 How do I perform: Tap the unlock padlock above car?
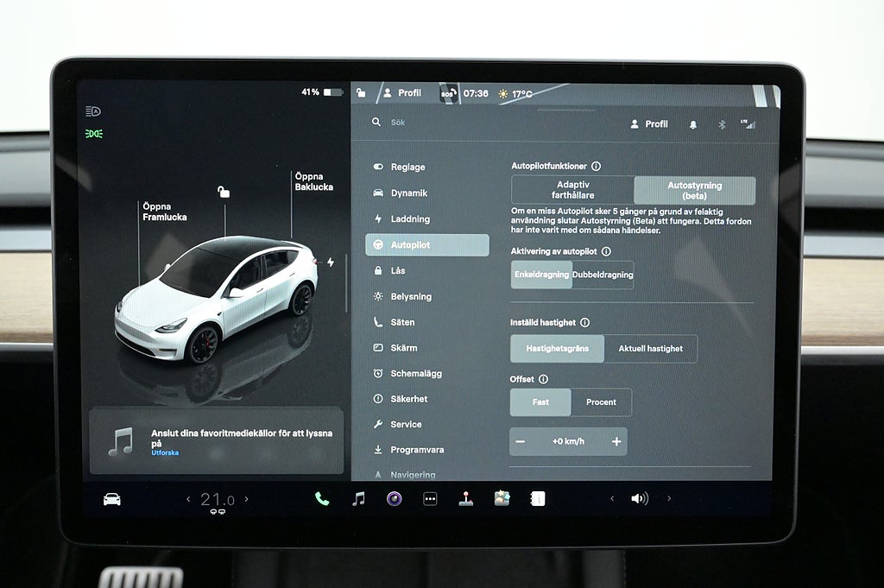[x=224, y=192]
